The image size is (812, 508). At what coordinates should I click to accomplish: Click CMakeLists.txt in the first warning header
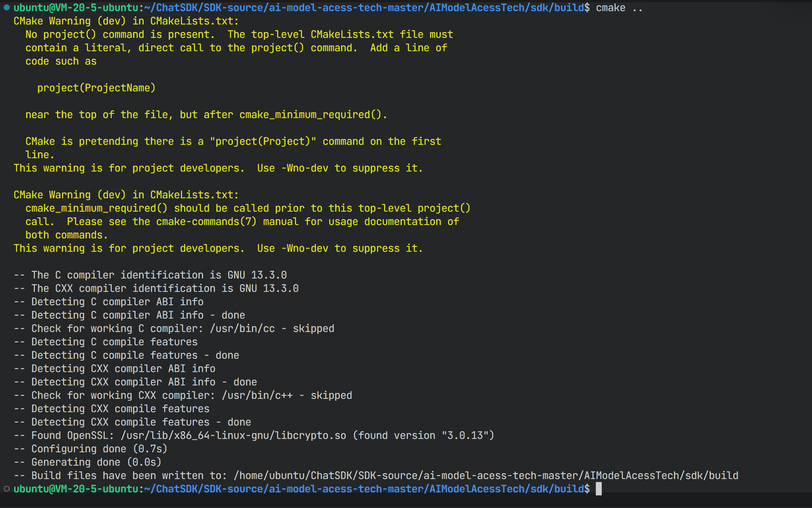click(192, 21)
